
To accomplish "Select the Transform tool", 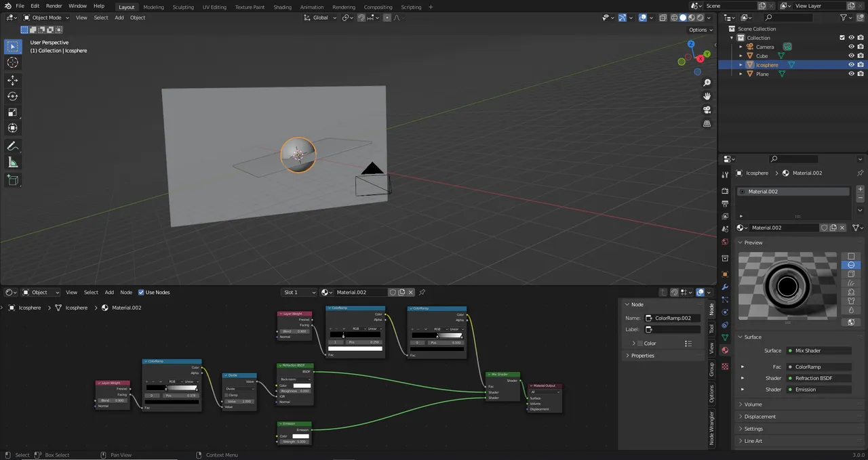I will (12, 128).
